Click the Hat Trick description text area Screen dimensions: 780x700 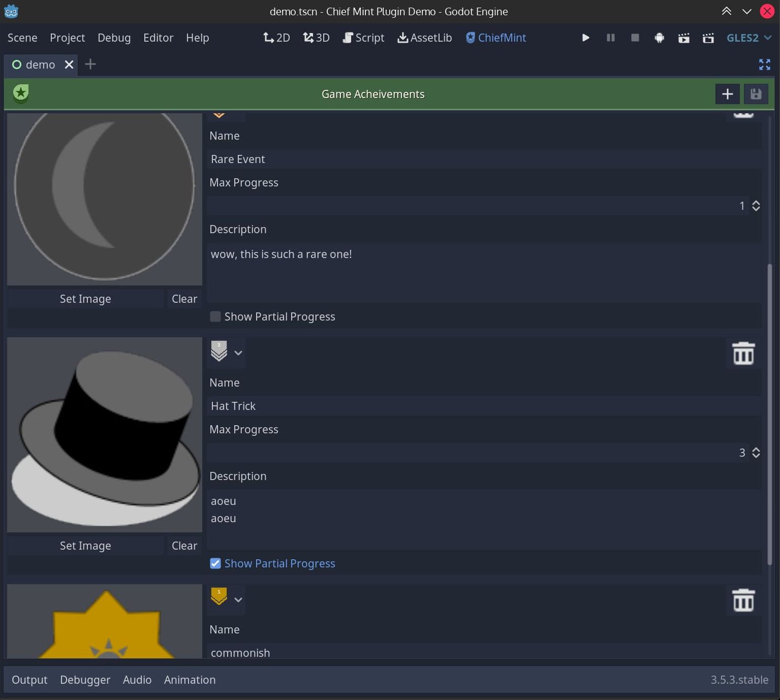(484, 519)
